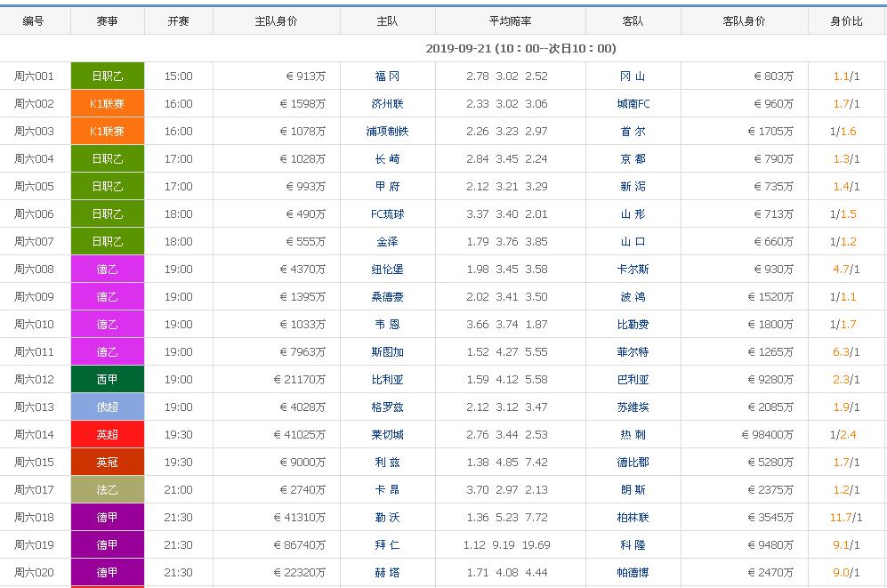The image size is (887, 588).
Task: Click the date header 2019-09-21
Action: [520, 49]
